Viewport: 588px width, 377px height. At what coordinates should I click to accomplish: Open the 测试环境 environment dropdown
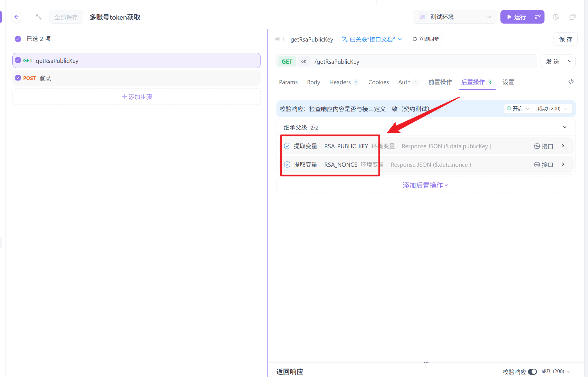(x=455, y=17)
